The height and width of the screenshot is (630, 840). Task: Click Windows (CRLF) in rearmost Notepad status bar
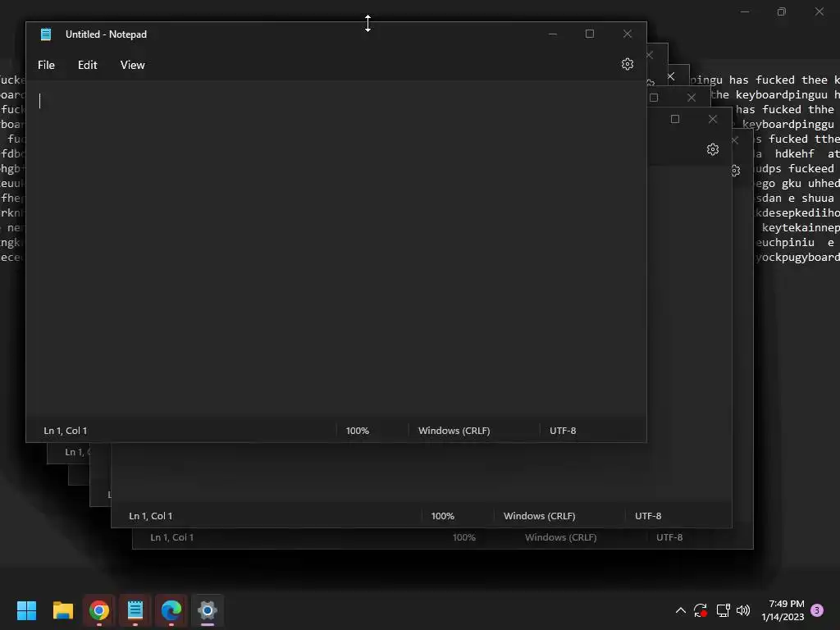coord(561,537)
